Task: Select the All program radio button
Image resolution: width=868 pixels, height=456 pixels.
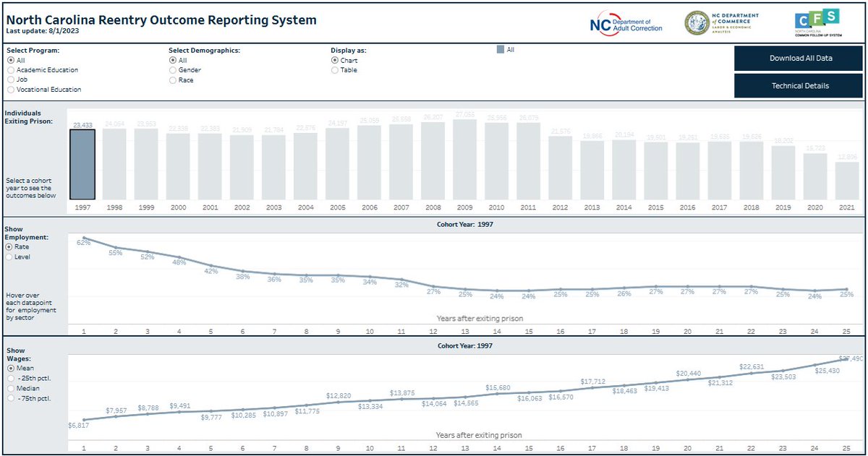Action: [x=11, y=61]
